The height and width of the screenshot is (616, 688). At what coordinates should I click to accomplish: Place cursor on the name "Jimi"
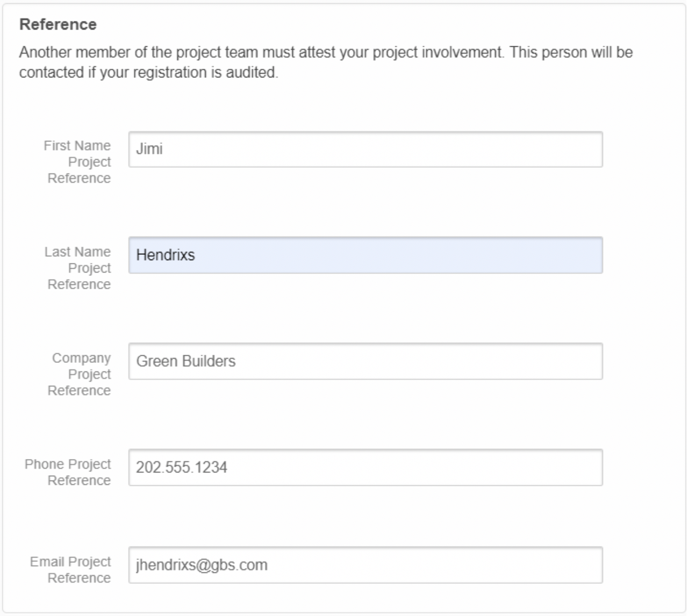pyautogui.click(x=149, y=149)
